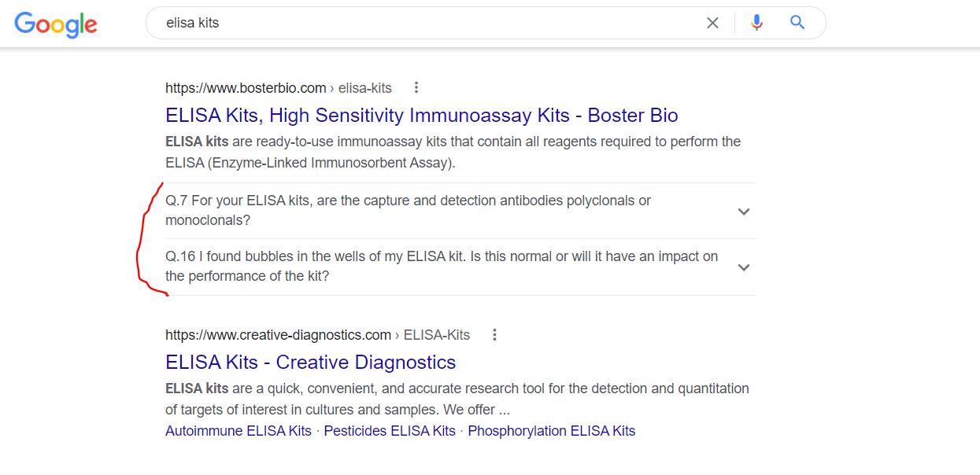The height and width of the screenshot is (475, 980).
Task: Clear the search box with X icon
Action: [712, 23]
